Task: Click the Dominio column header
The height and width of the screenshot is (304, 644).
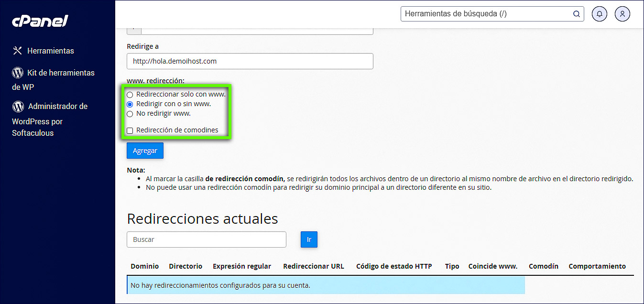Action: click(144, 266)
